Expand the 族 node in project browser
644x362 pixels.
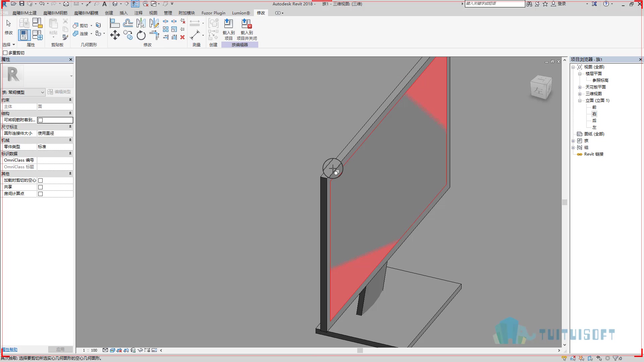tap(573, 141)
